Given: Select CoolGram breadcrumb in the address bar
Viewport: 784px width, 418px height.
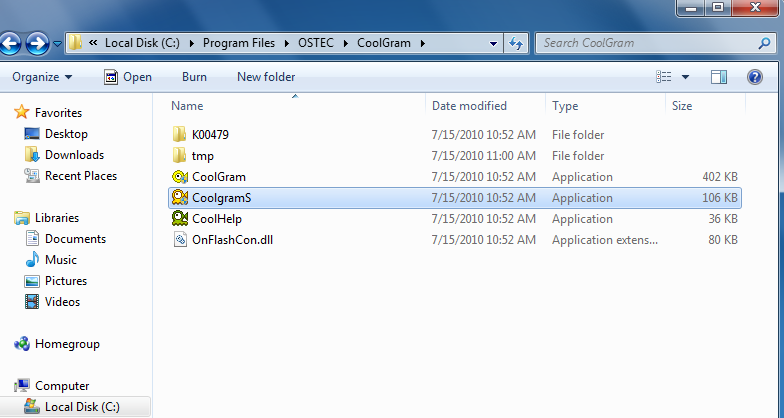Looking at the screenshot, I should [384, 43].
